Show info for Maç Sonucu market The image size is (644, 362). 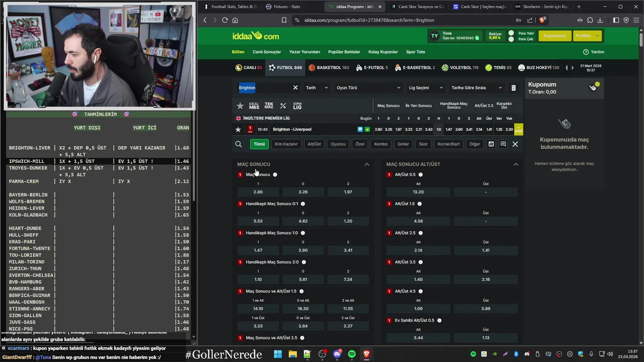[275, 174]
